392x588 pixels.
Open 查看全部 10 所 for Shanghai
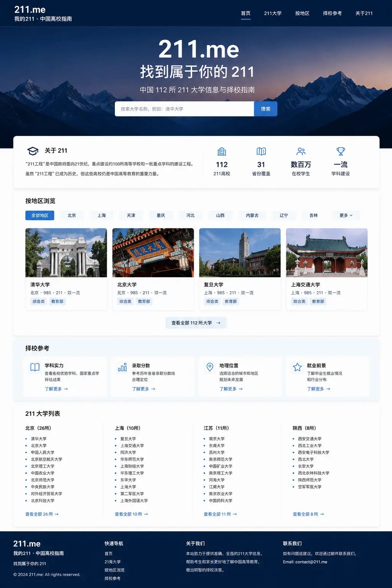point(131,514)
